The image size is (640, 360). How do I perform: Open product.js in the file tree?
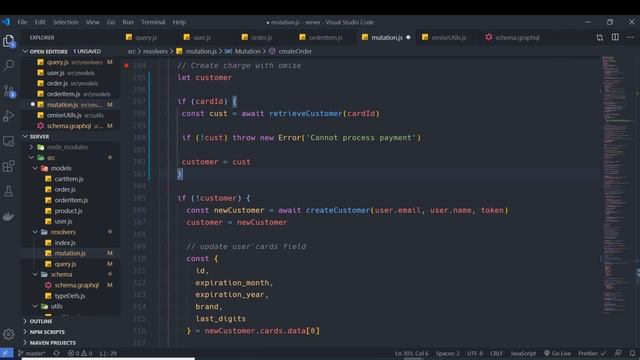68,211
